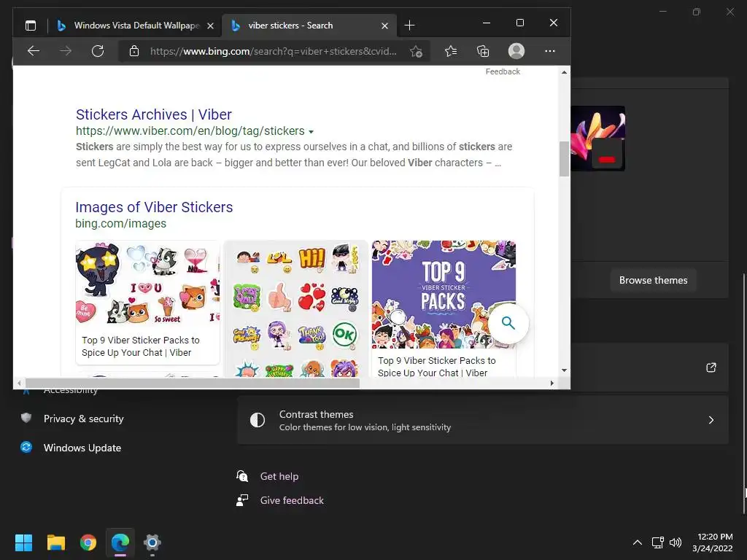Click Microsoft Edge taskbar icon
This screenshot has height=560, width=747.
(120, 542)
